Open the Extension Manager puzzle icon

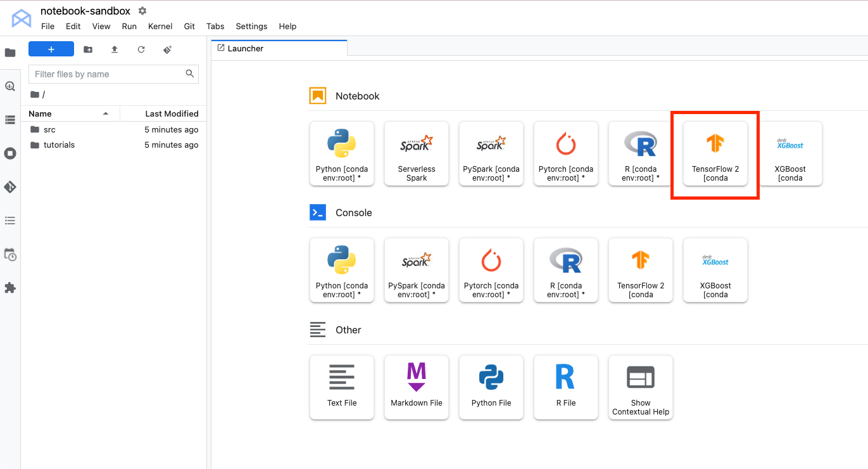click(10, 288)
